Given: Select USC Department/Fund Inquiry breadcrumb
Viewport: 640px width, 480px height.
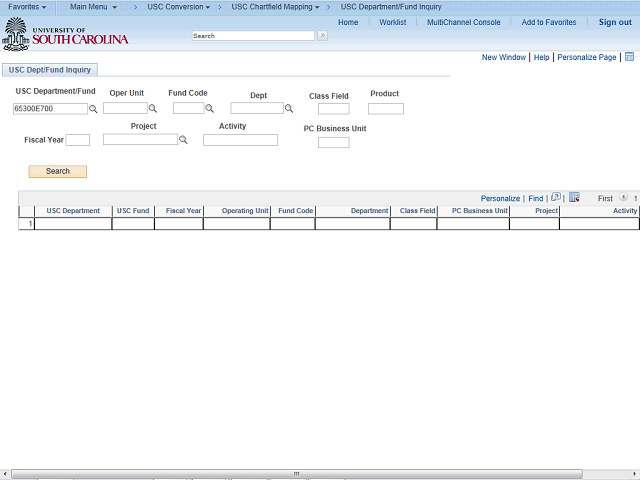Looking at the screenshot, I should [x=391, y=7].
